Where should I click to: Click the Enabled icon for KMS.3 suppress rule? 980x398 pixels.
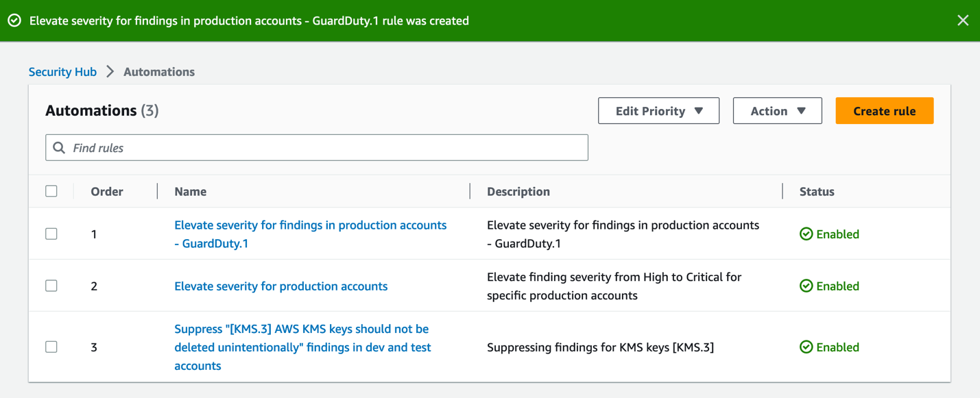806,347
